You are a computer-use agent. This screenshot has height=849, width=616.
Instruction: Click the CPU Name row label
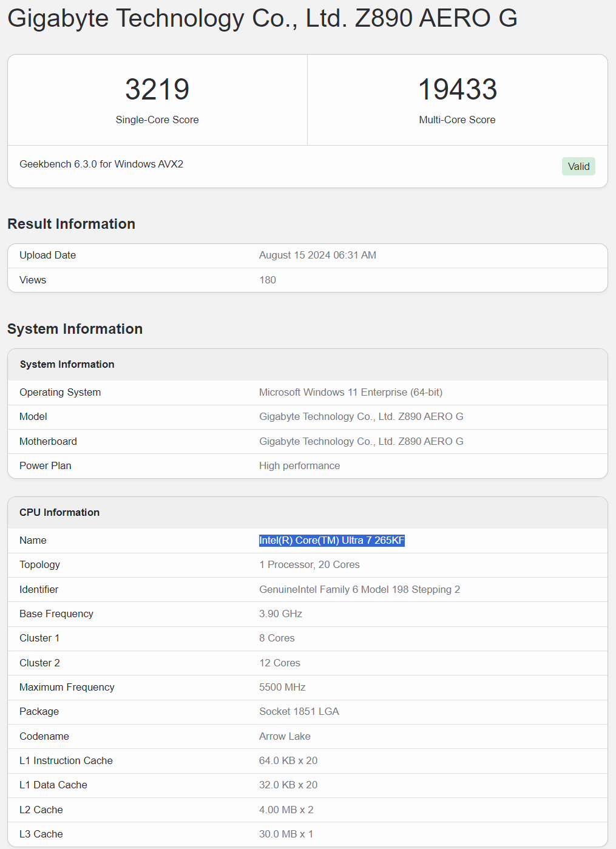33,540
